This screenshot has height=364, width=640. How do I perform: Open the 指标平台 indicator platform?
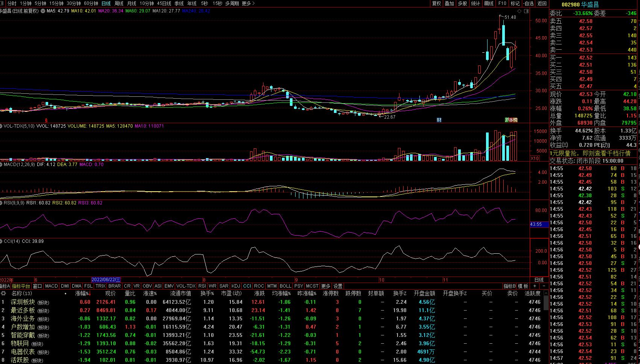21,286
